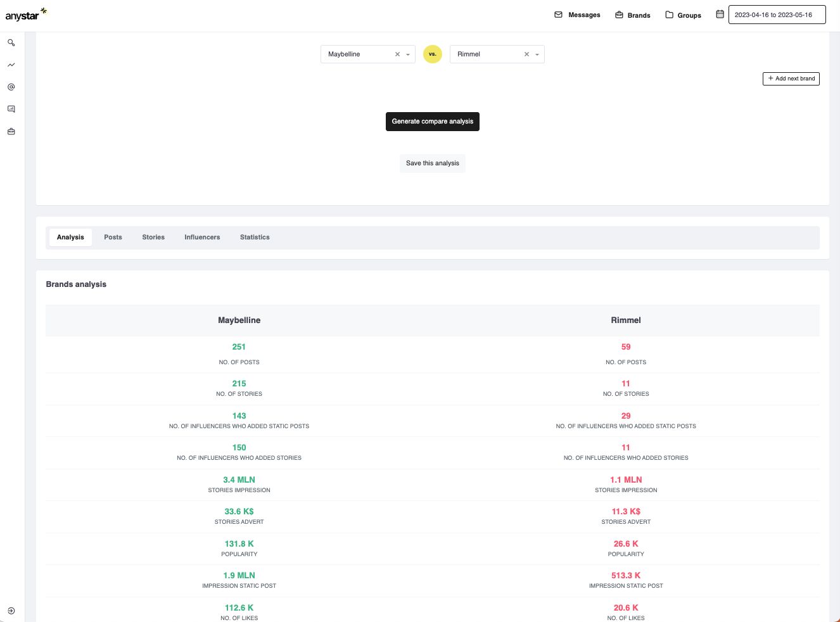Click Maybelline's 215 stories value
The height and width of the screenshot is (622, 840).
pyautogui.click(x=239, y=384)
